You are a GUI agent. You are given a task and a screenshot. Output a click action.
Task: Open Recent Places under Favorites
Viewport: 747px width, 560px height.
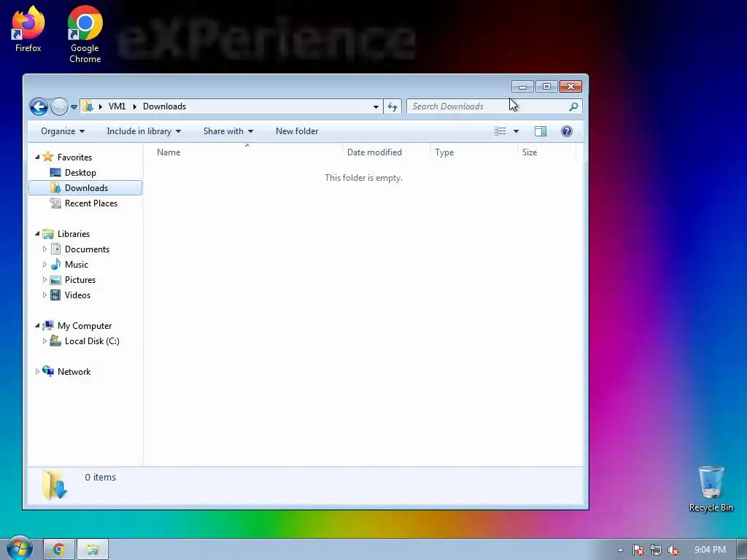[x=90, y=203]
